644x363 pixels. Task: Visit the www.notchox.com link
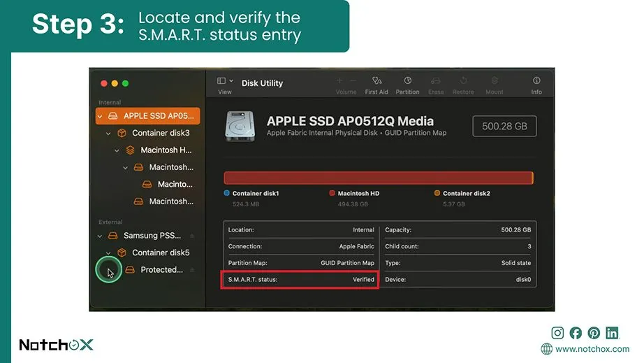[x=592, y=349]
